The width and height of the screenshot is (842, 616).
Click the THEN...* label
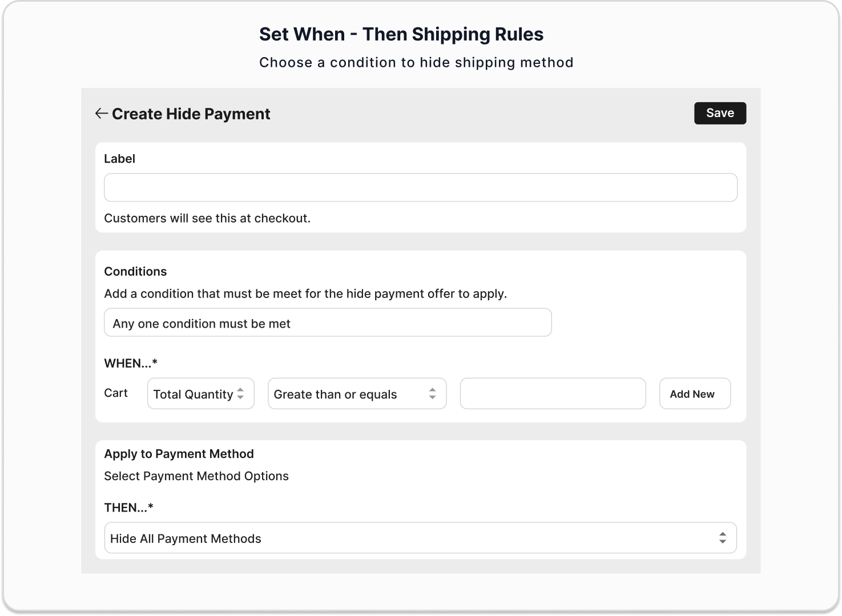[128, 507]
